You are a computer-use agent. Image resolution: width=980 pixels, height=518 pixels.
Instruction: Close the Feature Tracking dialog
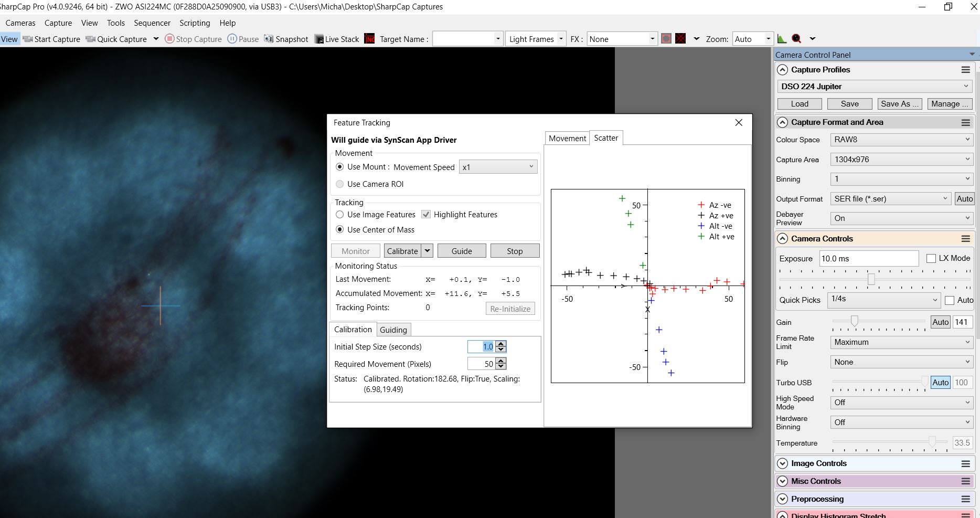pyautogui.click(x=739, y=122)
